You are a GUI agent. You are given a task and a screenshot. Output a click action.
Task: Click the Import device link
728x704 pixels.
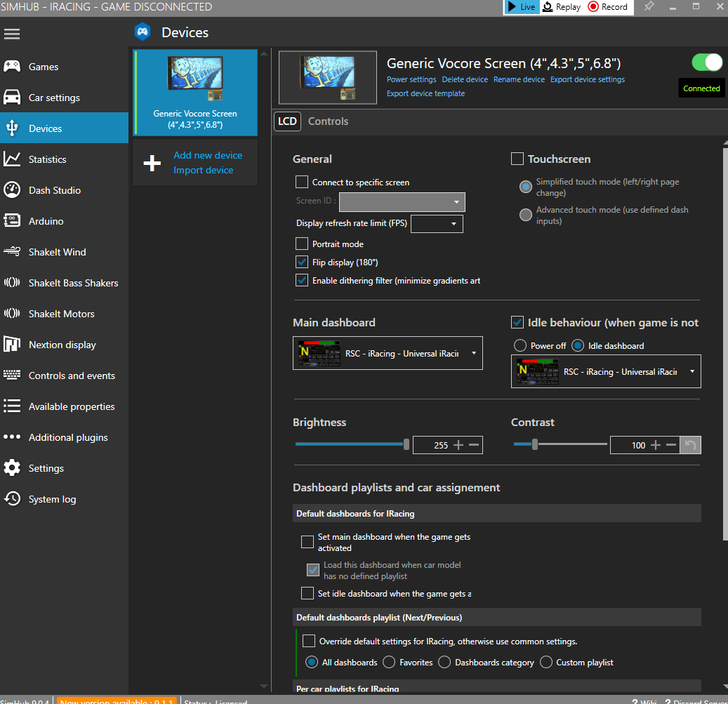click(x=204, y=170)
